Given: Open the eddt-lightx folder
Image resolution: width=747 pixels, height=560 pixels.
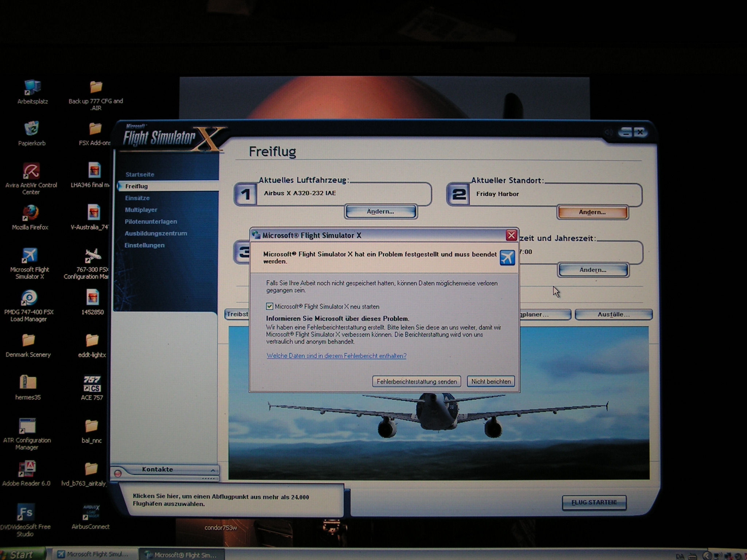Looking at the screenshot, I should tap(92, 340).
